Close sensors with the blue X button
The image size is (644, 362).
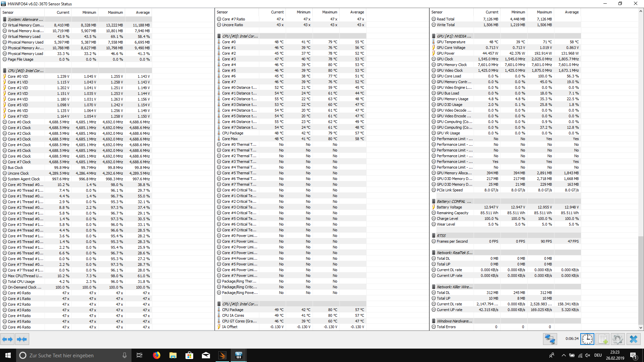click(633, 339)
